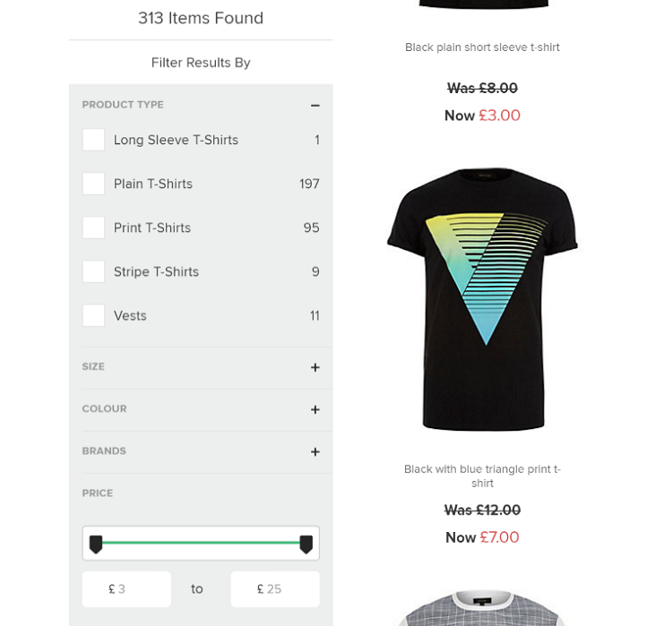
Task: Click the minimum price £3 field
Action: click(126, 589)
